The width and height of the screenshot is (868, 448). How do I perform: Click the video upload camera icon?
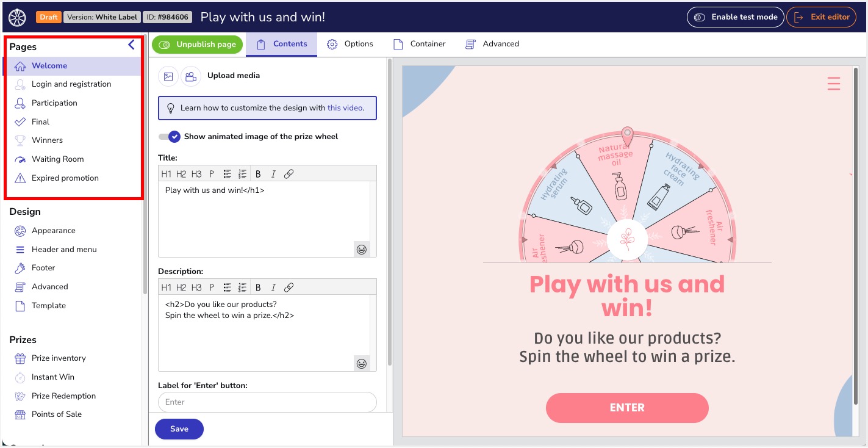[x=191, y=76]
